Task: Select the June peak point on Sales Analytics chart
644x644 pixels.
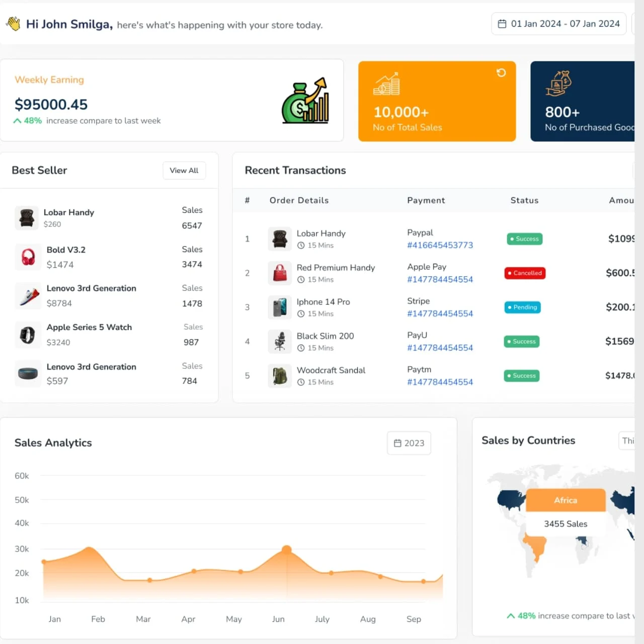Action: point(286,550)
